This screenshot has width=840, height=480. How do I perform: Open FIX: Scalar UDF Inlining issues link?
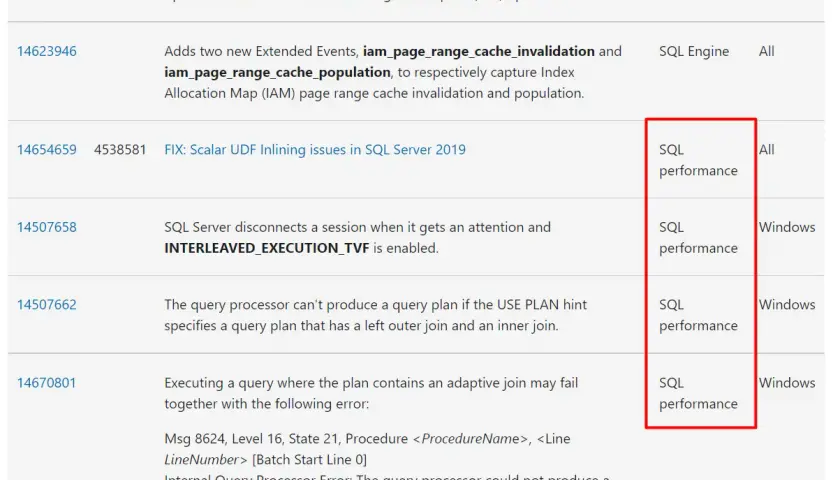(314, 149)
